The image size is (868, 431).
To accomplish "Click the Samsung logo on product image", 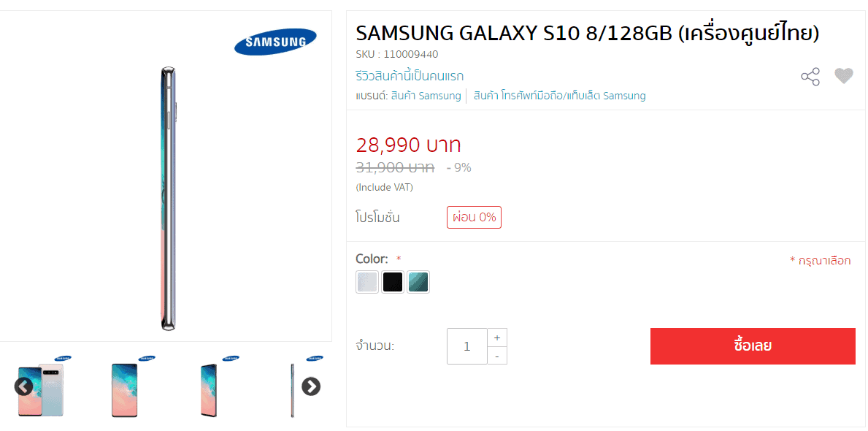I will click(x=275, y=42).
